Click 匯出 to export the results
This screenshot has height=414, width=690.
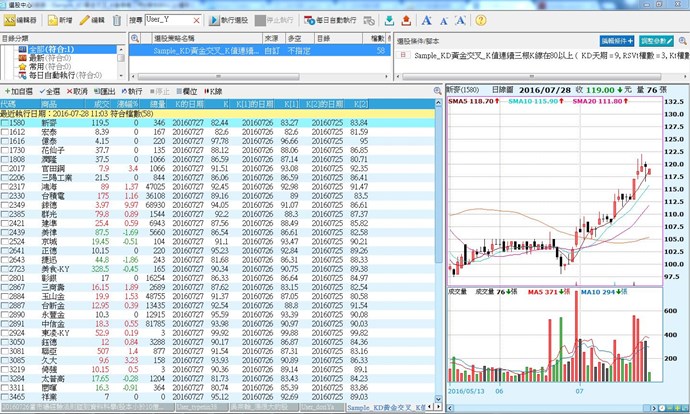(104, 91)
